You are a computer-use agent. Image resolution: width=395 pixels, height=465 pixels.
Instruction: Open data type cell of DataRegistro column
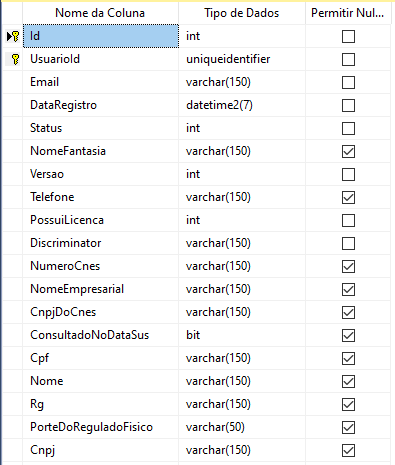pos(242,105)
